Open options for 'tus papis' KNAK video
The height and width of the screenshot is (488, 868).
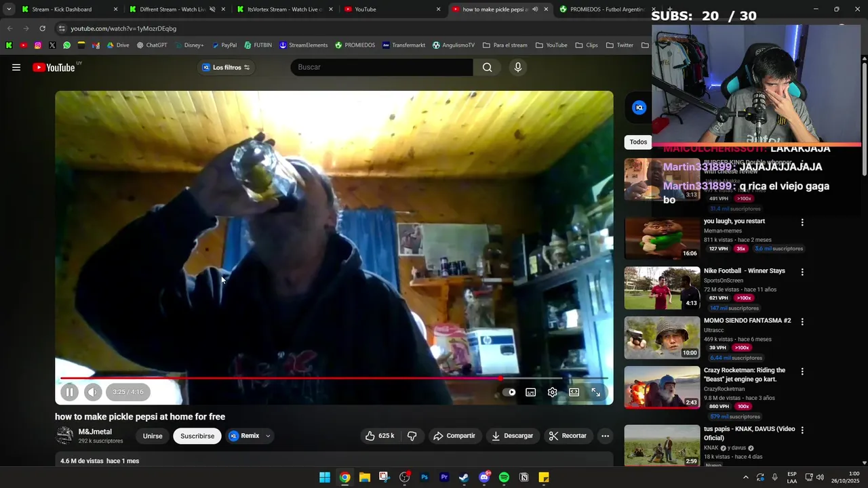tap(802, 430)
